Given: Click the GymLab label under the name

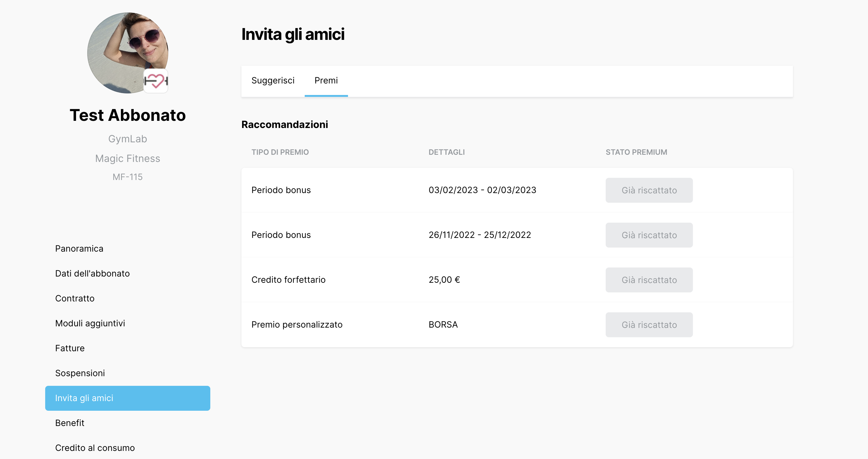Looking at the screenshot, I should (x=128, y=139).
